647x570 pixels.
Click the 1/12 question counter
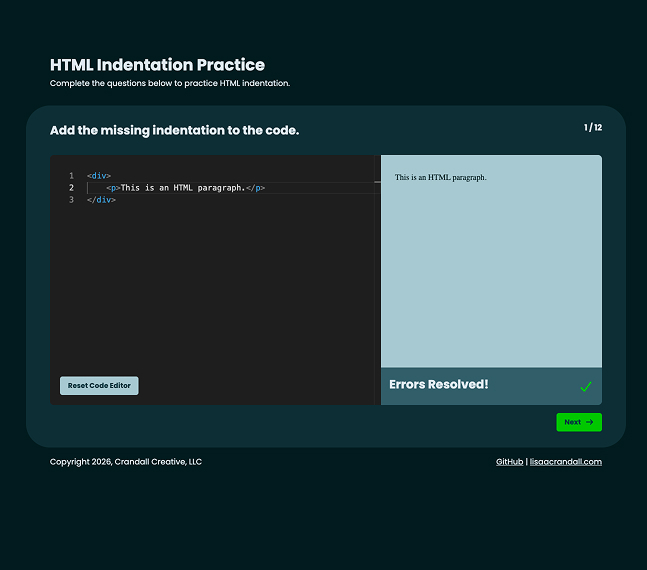593,128
